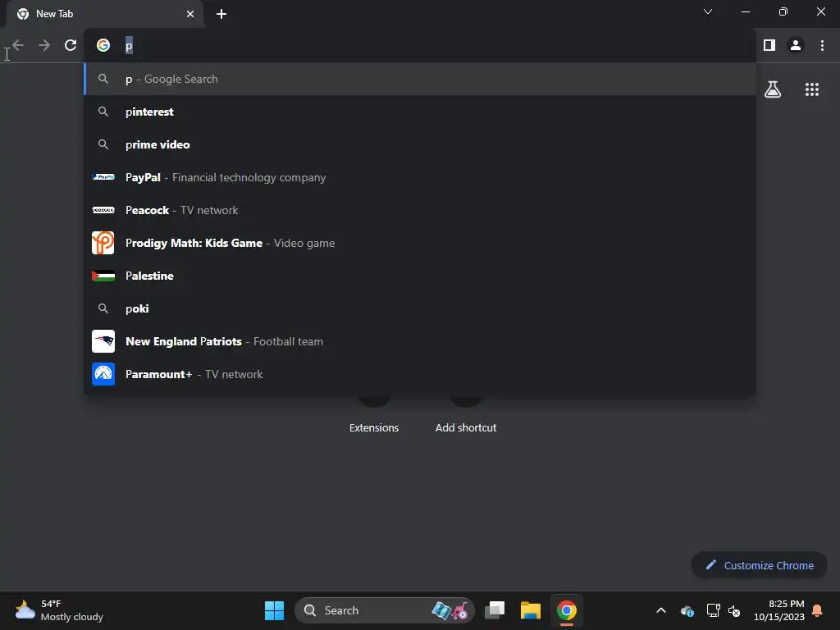
Task: Open the Google apps grid
Action: 812,89
